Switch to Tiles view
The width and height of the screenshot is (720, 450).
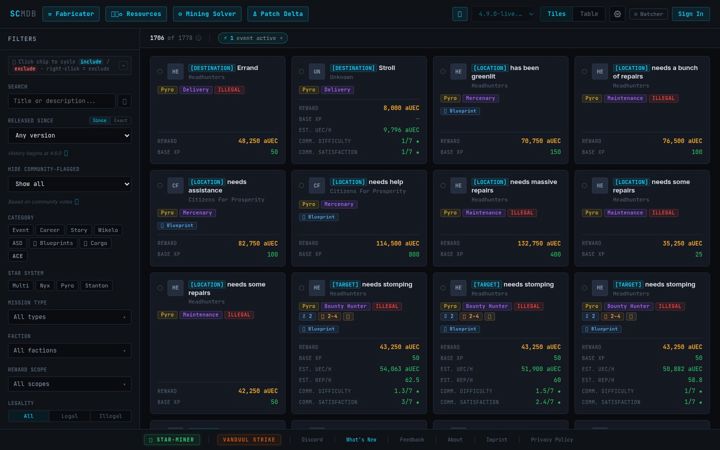[x=557, y=14]
